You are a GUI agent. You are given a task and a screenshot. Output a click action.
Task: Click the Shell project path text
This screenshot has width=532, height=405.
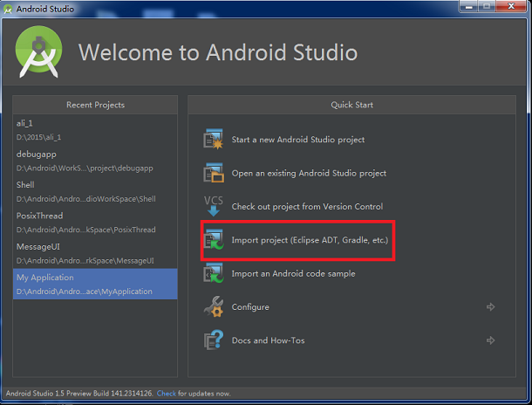pyautogui.click(x=86, y=199)
